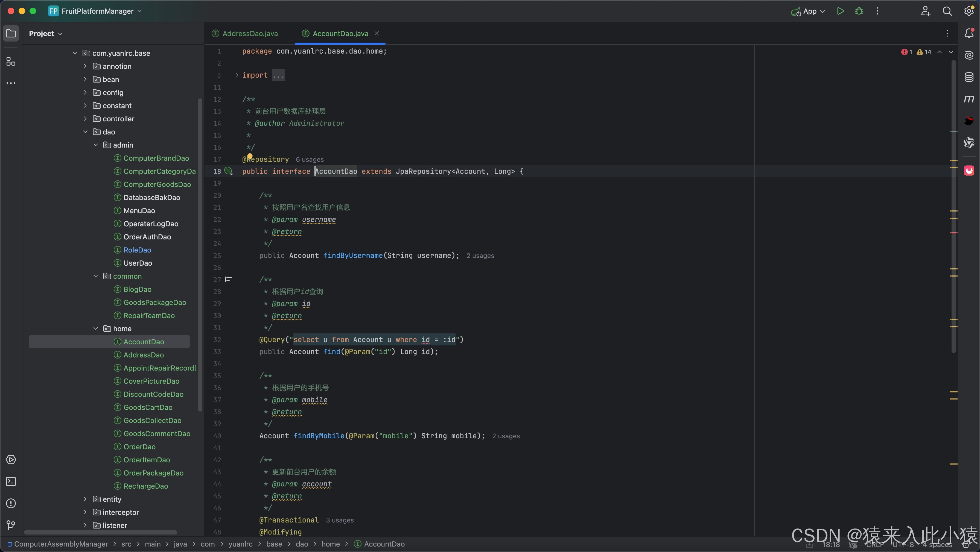
Task: Open the Maven tool window
Action: pyautogui.click(x=969, y=99)
